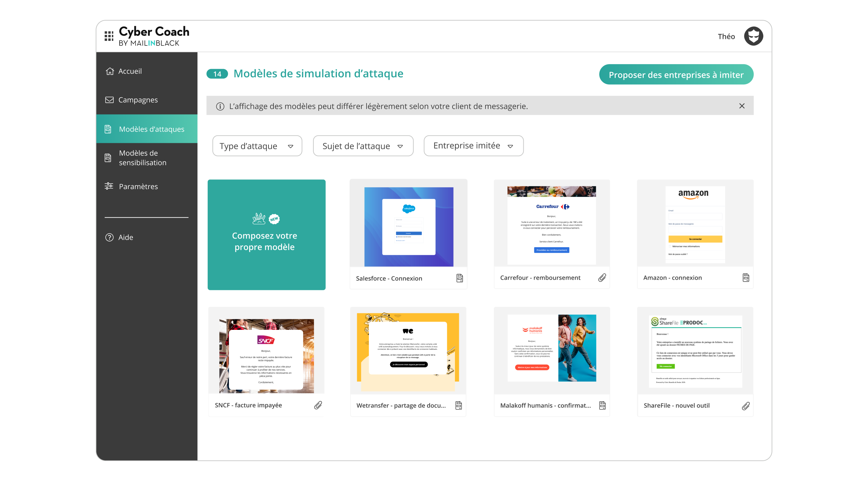Open the Carrefour remboursement email thumbnail
The image size is (868, 481).
(x=552, y=225)
